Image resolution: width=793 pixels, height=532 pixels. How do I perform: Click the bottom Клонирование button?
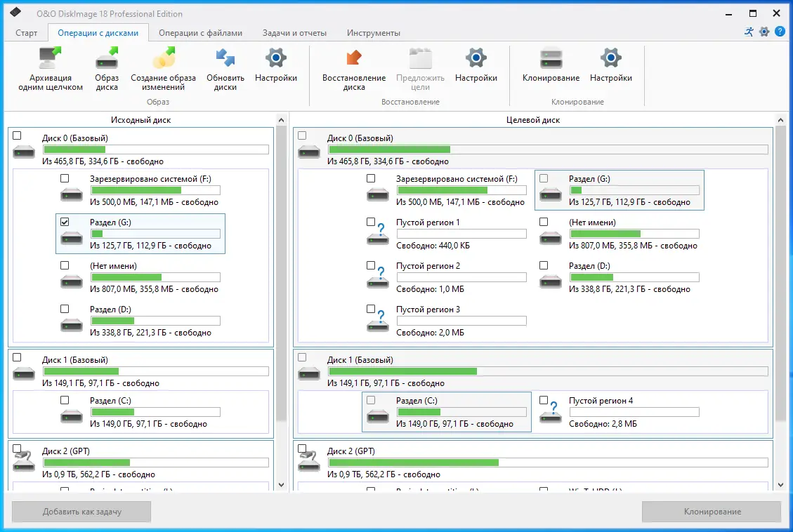712,512
